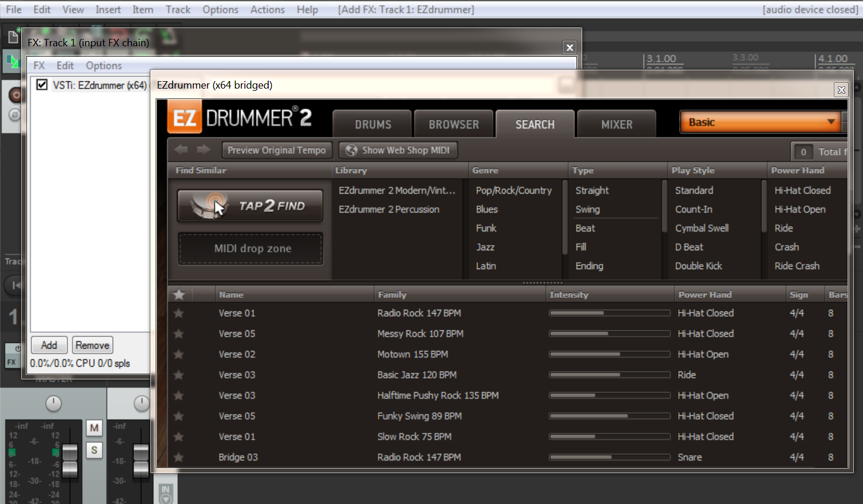863x504 pixels.
Task: Select Hi-Hat Open power hand filter
Action: [x=800, y=209]
